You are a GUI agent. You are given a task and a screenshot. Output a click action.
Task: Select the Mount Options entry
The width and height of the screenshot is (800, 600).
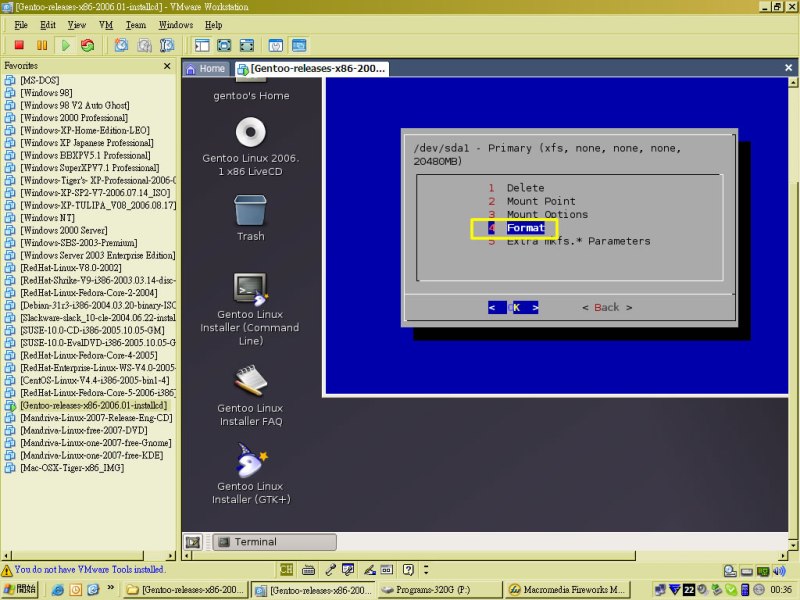538,214
